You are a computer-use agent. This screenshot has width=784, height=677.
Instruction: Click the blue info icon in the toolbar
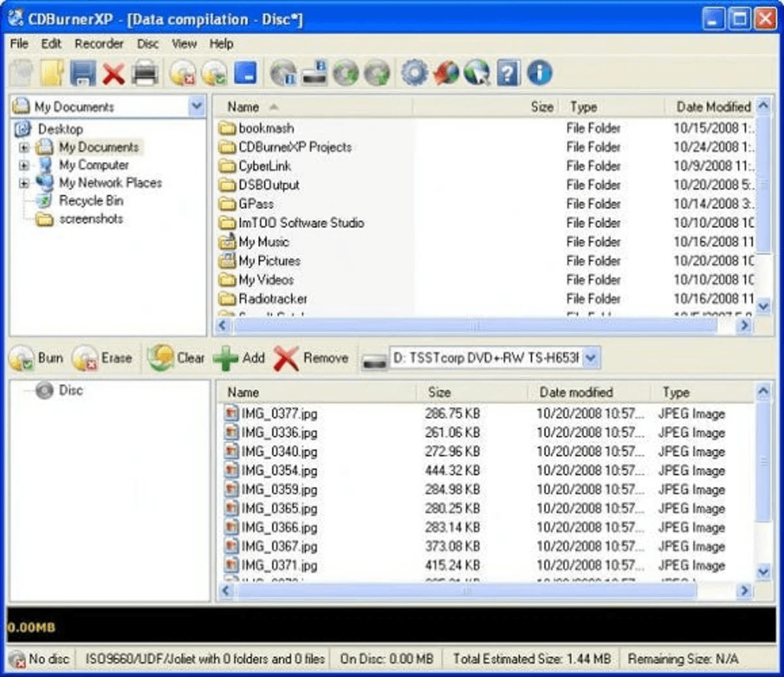(540, 73)
